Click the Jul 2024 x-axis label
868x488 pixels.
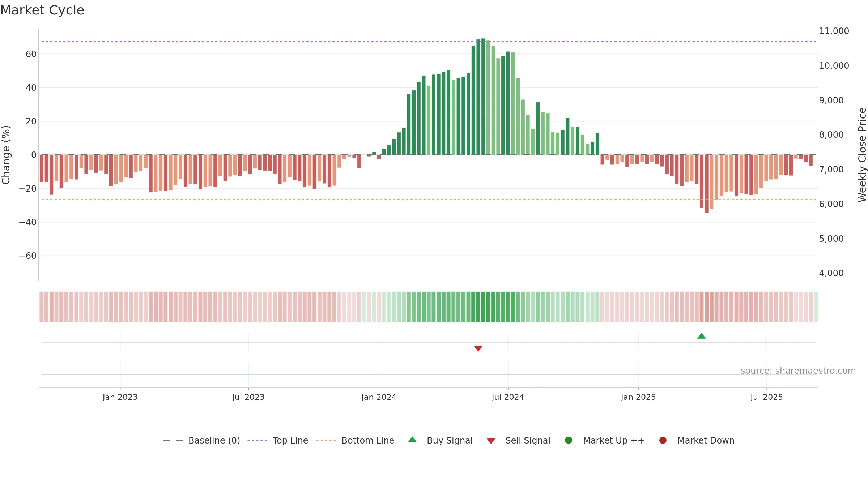pos(508,397)
